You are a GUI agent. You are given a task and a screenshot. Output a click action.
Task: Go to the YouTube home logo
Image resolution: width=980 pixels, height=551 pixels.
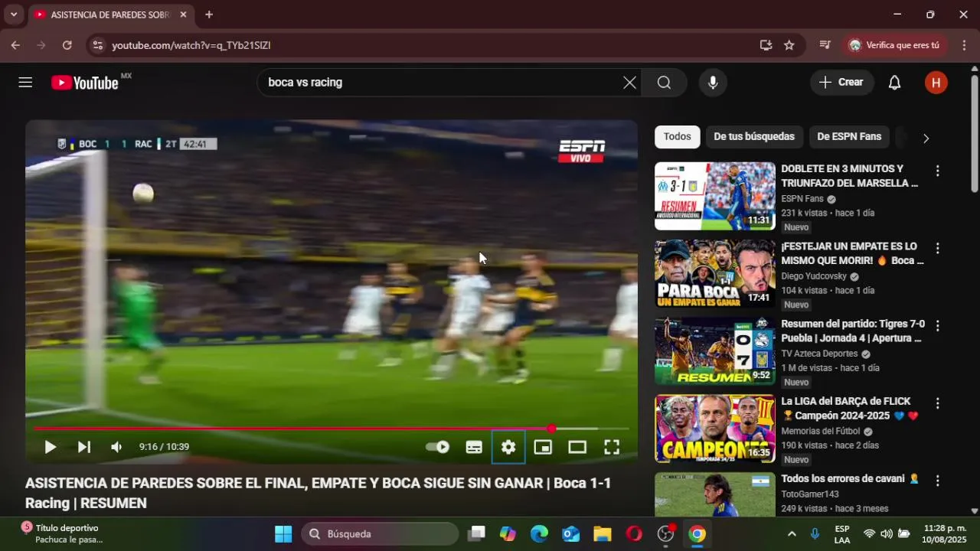85,83
